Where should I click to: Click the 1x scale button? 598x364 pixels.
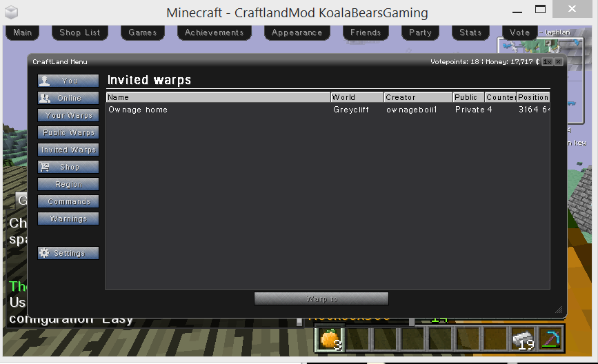coord(547,62)
